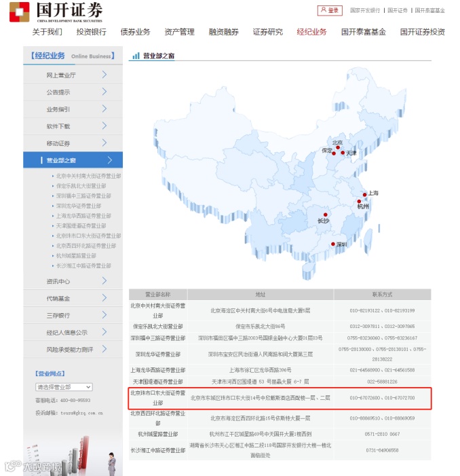Viewport: 460px width, 476px height.
Task: Click the 联系方式 table column header
Action: (x=382, y=294)
